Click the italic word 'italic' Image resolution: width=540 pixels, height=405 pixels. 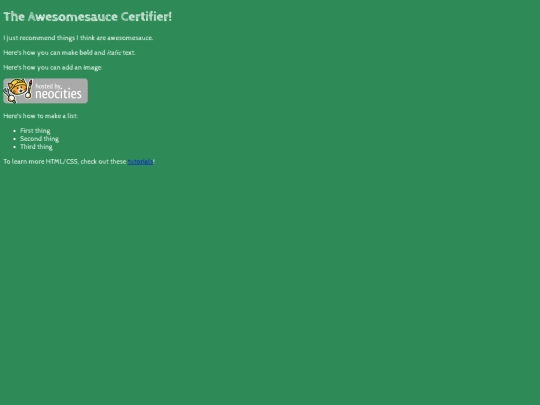[114, 53]
